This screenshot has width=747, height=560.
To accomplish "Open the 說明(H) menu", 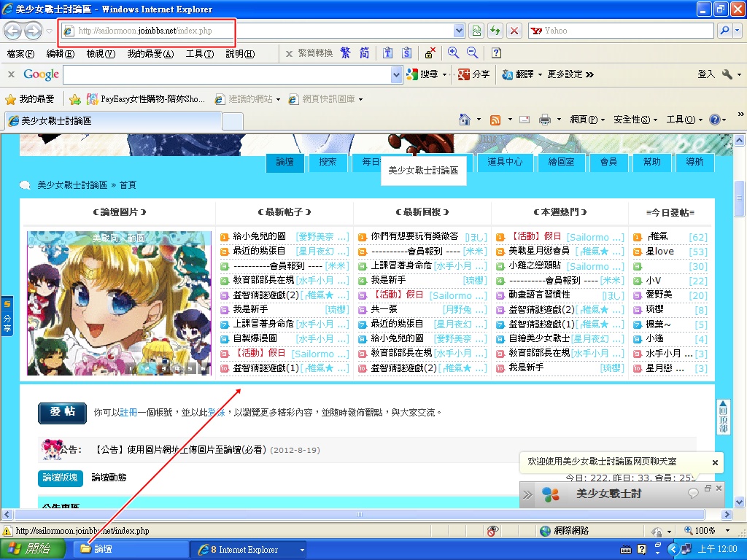I will pos(240,54).
